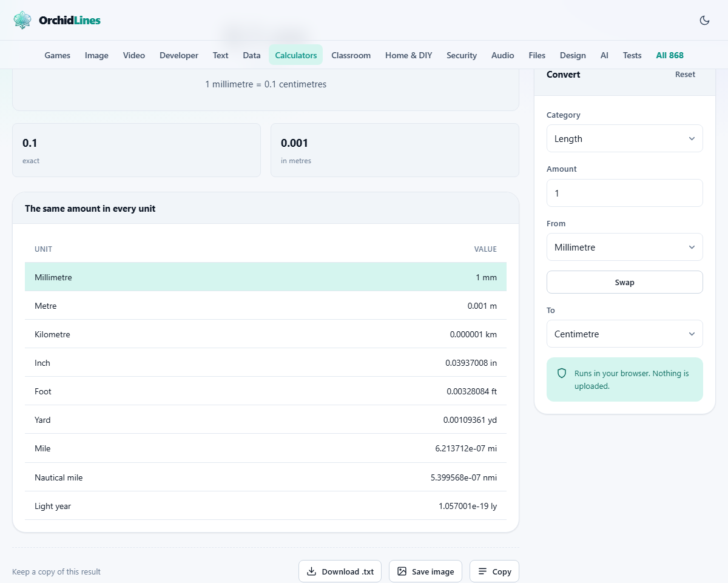Screen dimensions: 728x583
Task: Open the To Centimetre dropdown
Action: (x=624, y=334)
